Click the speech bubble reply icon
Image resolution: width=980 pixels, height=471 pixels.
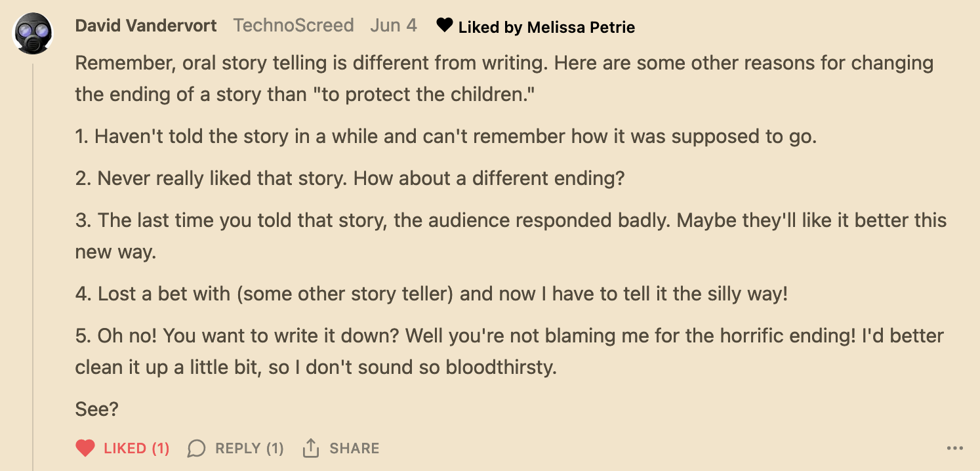(197, 449)
